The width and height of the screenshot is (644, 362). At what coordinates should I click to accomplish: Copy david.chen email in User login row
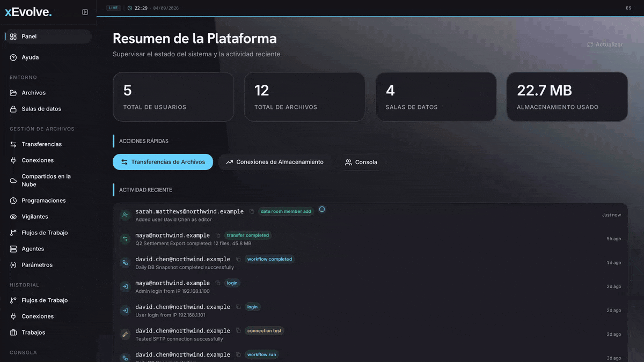[238, 307]
